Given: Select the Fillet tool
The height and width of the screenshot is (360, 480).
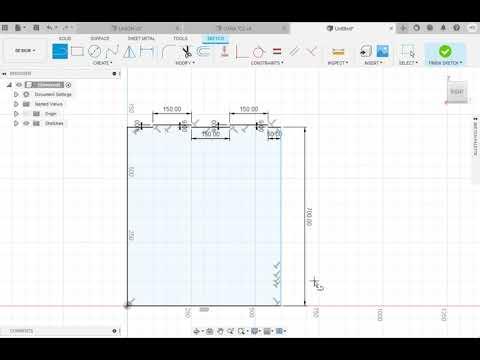Looking at the screenshot, I should tap(168, 52).
